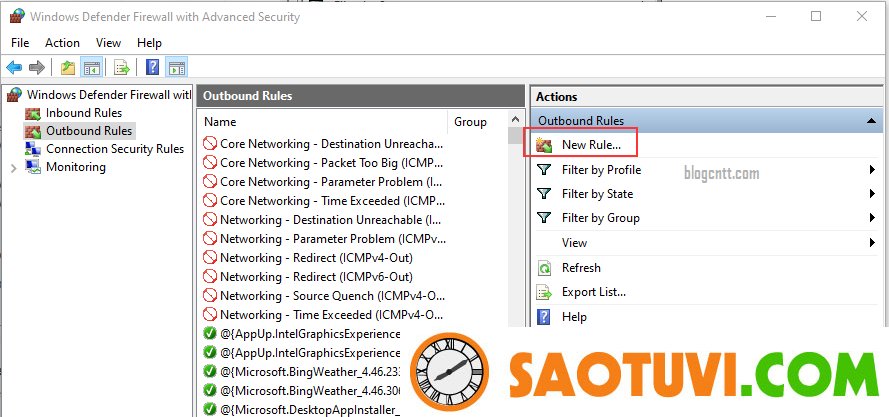Open Filter by State submenu arrow
Image resolution: width=889 pixels, height=417 pixels.
point(872,194)
